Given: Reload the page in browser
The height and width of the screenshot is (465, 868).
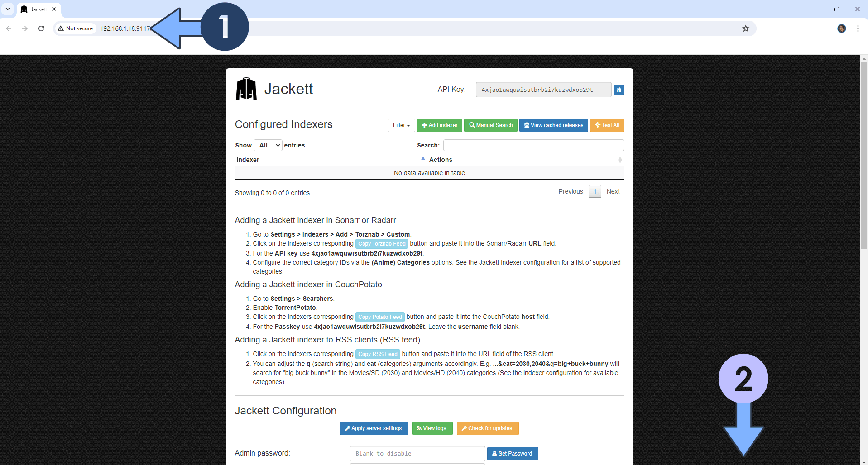Looking at the screenshot, I should (41, 28).
